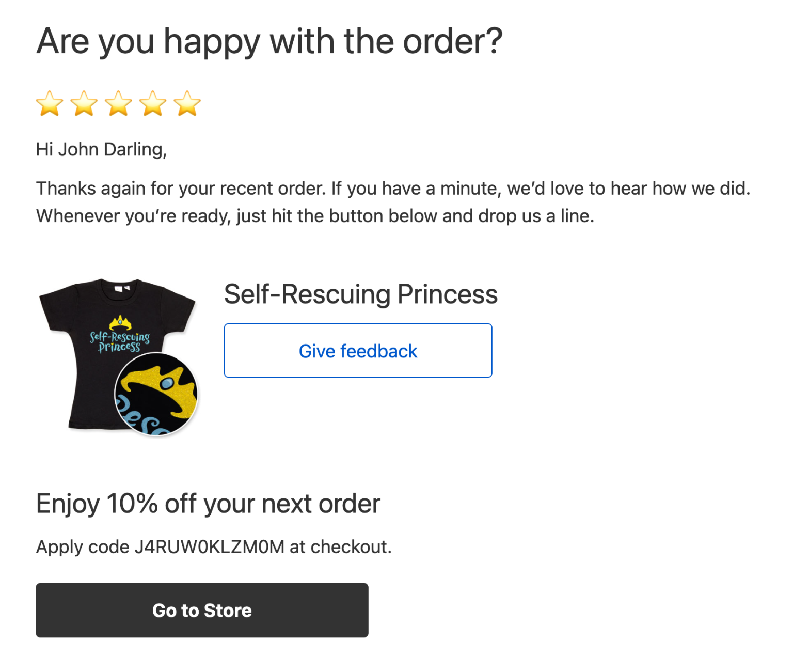Open the Self-Rescuing Princess product title
793x672 pixels.
[x=360, y=294]
